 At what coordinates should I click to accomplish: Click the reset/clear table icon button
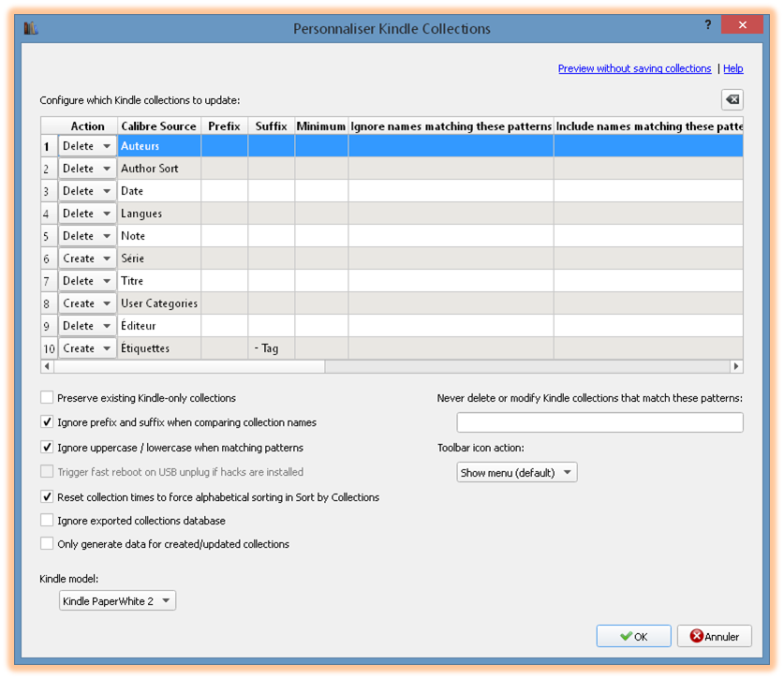coord(732,99)
